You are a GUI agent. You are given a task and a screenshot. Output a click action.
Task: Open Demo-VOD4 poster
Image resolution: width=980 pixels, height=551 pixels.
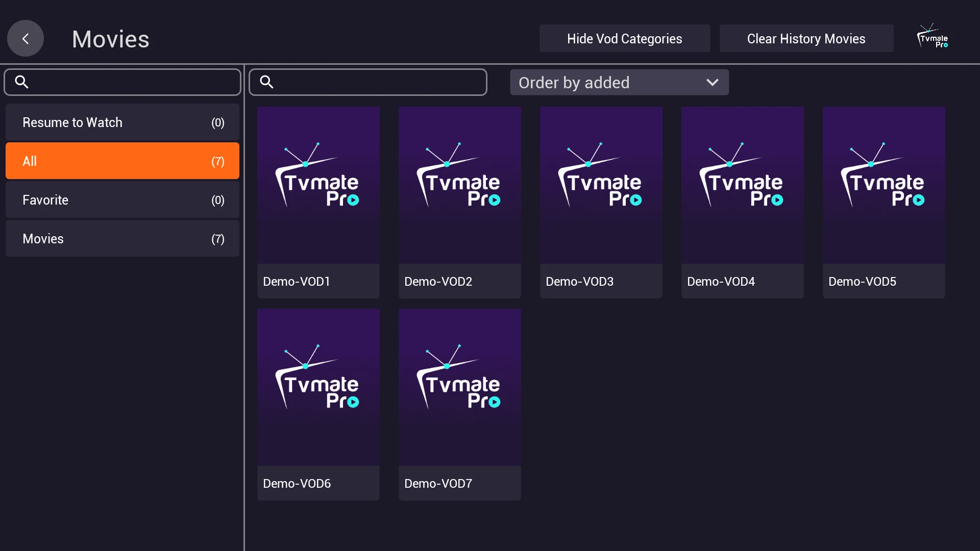743,202
